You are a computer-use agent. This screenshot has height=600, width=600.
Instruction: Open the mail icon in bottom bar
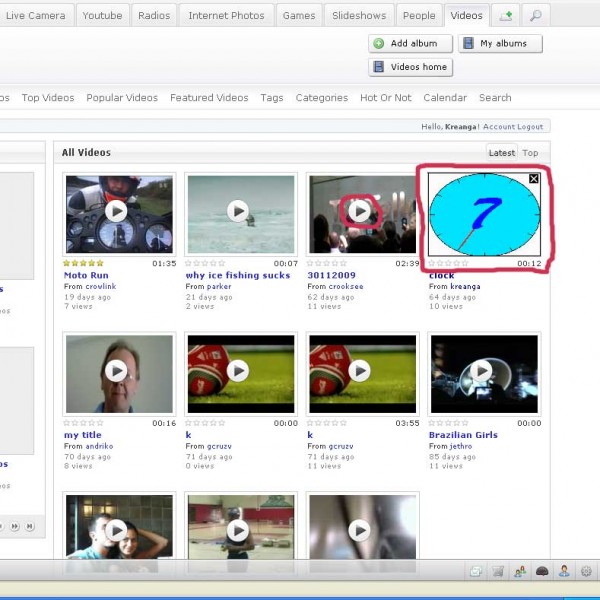pyautogui.click(x=476, y=572)
